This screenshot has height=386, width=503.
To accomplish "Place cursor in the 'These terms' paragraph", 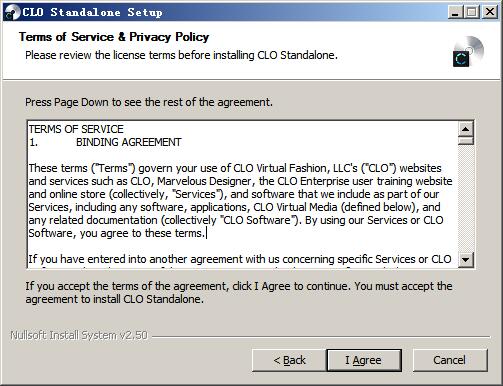I will tap(240, 201).
